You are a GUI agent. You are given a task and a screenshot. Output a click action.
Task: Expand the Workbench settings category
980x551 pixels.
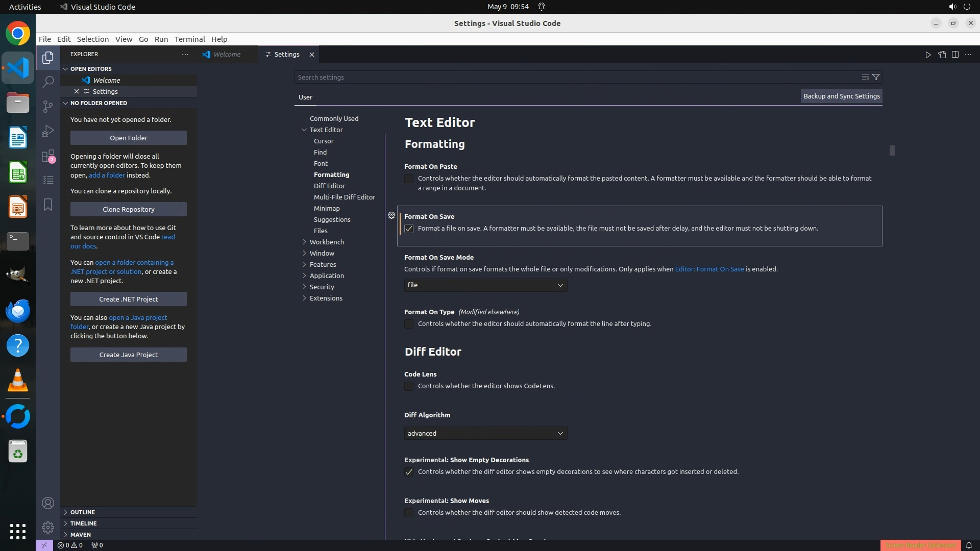click(327, 242)
